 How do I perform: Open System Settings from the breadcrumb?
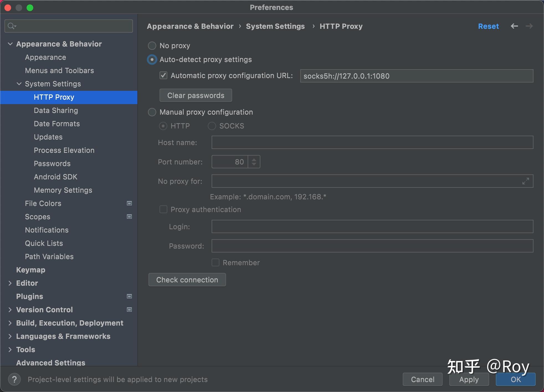click(x=275, y=26)
